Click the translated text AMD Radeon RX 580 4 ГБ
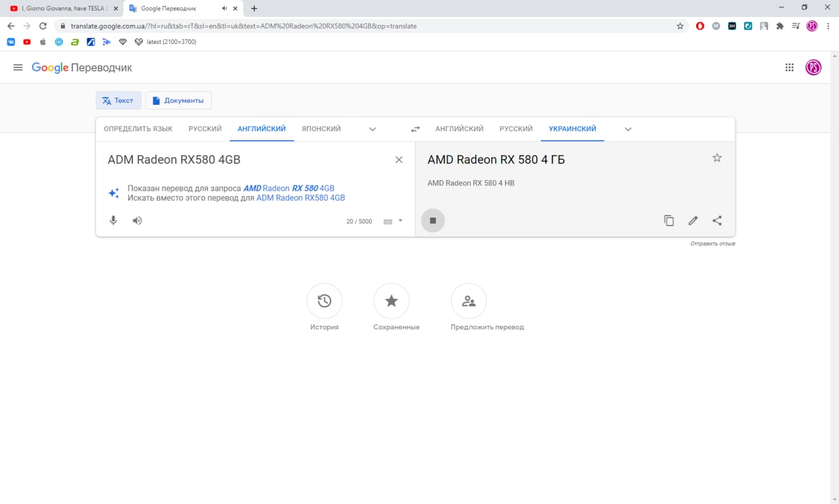 tap(496, 159)
